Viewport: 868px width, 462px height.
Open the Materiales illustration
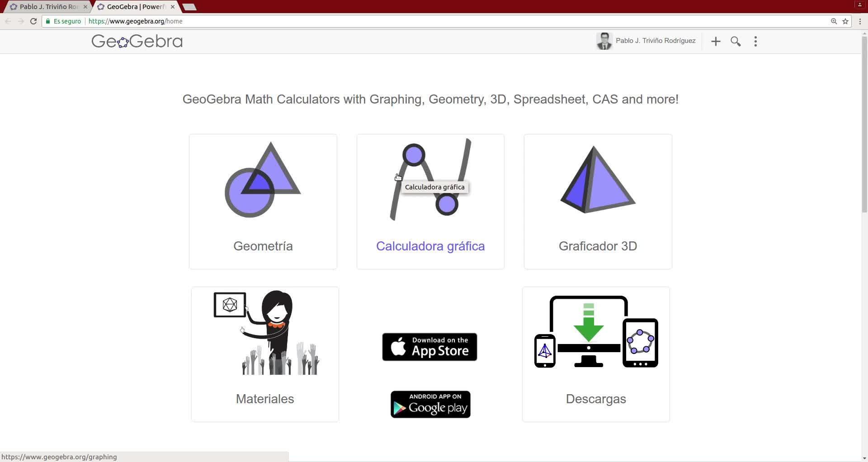coord(266,333)
